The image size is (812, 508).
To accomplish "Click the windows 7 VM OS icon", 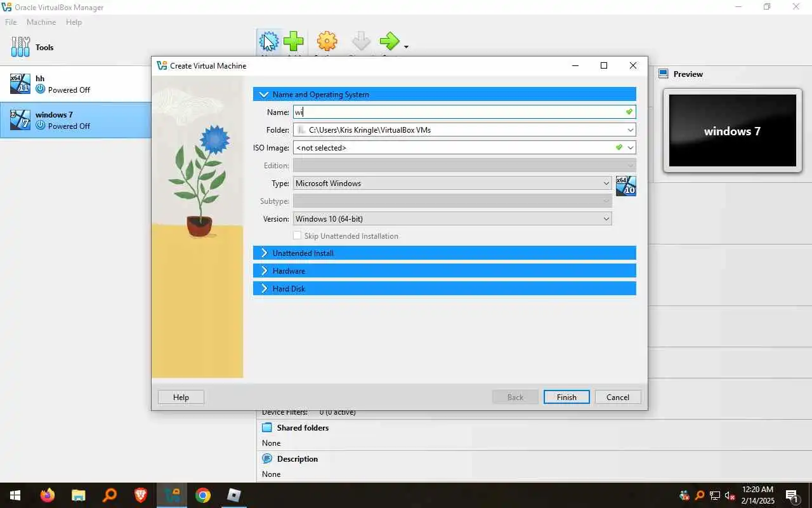I will pos(20,120).
